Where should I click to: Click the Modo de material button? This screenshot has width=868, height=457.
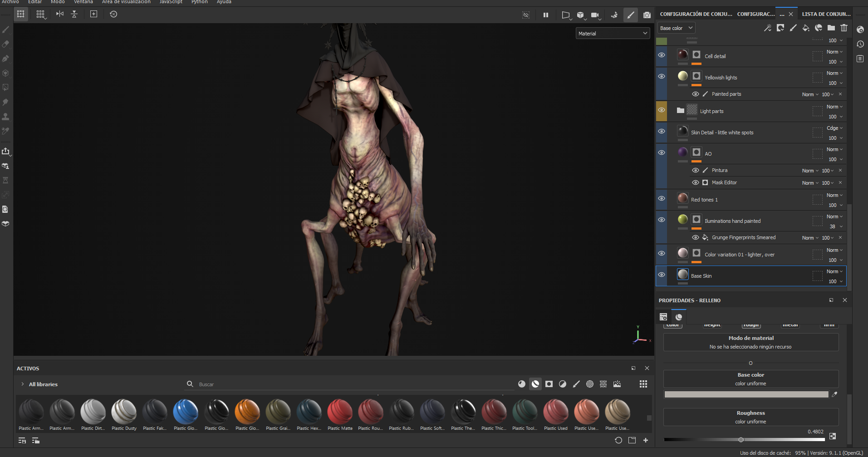(750, 342)
